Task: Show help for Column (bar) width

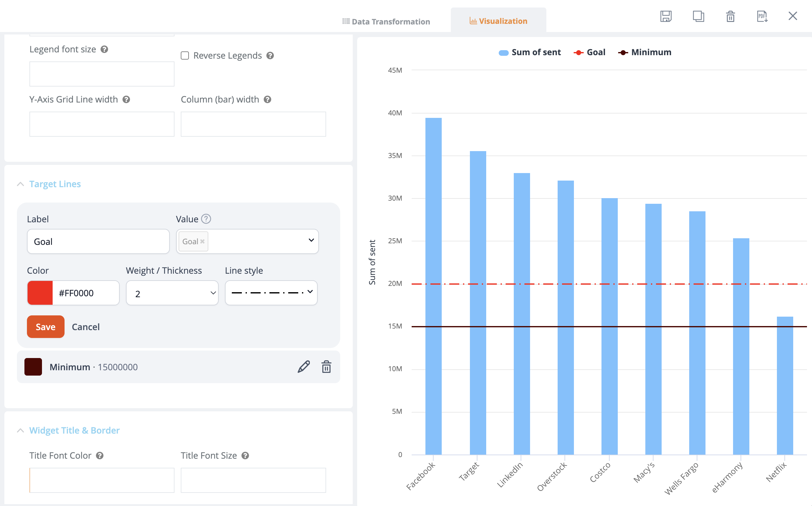Action: 267,99
